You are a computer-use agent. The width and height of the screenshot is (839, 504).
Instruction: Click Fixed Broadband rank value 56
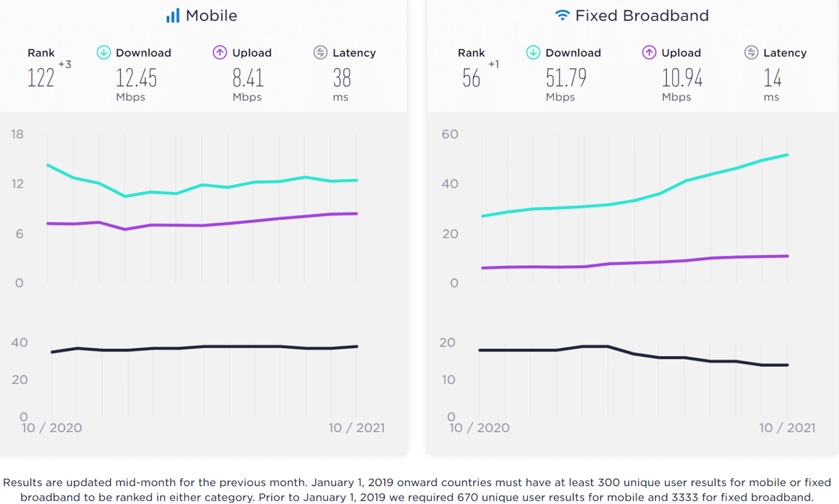point(471,78)
